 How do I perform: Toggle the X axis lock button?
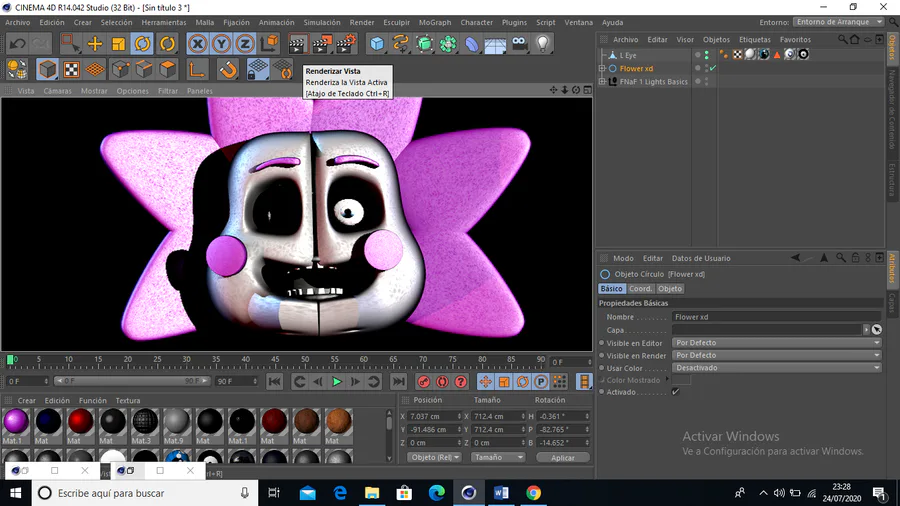tap(198, 43)
